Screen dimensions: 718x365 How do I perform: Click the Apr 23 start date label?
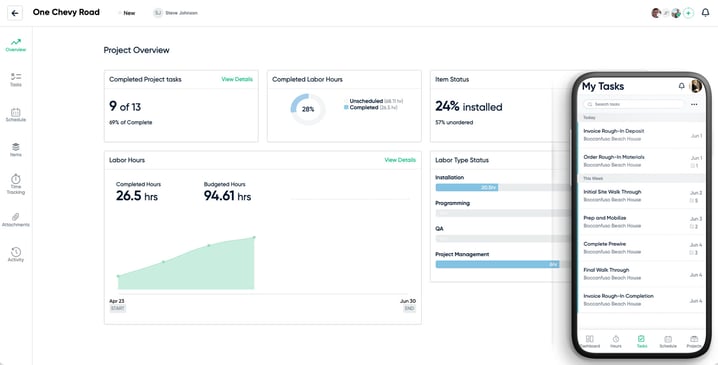point(117,301)
